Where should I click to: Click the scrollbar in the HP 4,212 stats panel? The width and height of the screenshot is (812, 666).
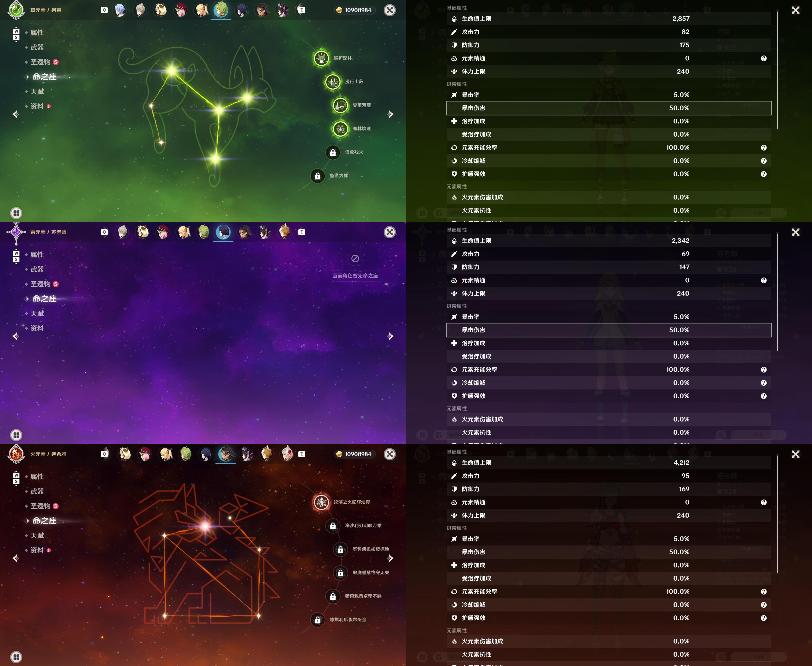(778, 514)
